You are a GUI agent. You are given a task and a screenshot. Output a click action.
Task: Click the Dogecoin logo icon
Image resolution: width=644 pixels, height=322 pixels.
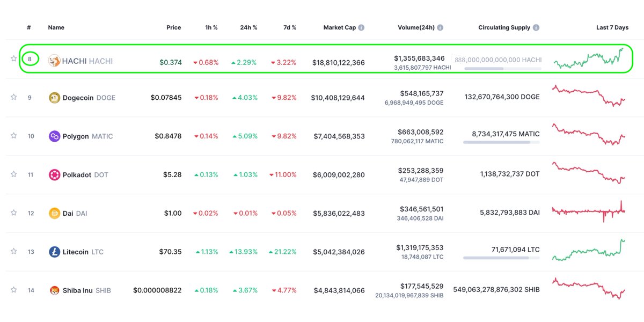[x=54, y=98]
